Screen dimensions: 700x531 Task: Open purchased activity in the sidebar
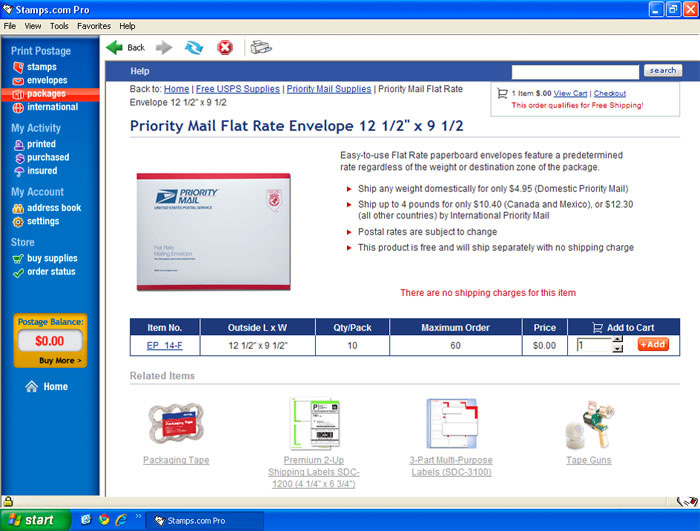[x=42, y=158]
